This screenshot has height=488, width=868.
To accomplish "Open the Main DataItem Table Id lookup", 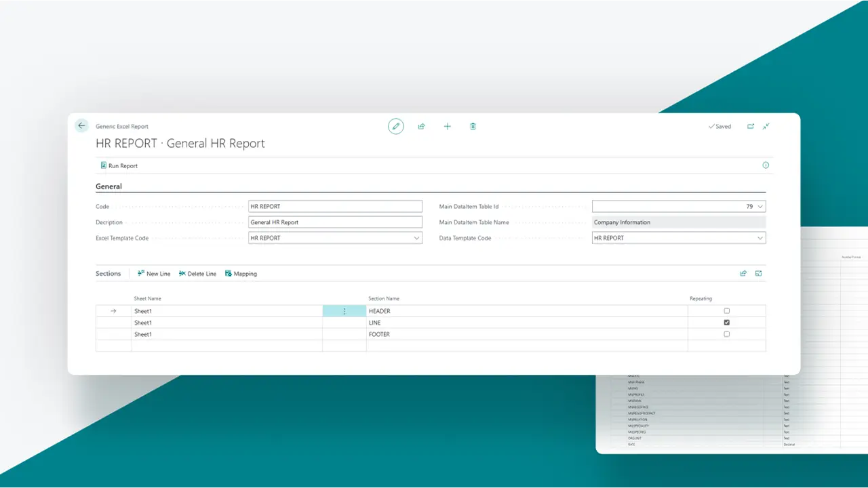I will (759, 206).
